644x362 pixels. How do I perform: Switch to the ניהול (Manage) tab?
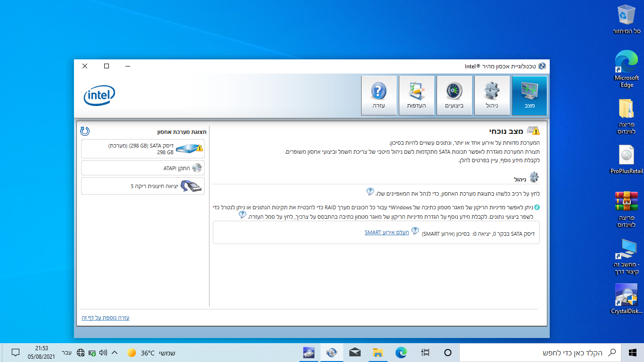(x=492, y=96)
